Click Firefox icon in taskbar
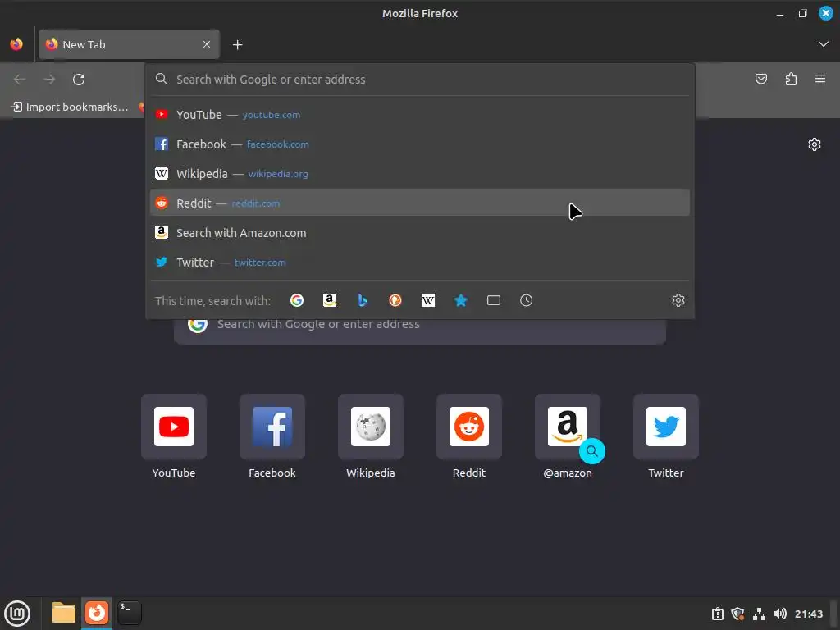Screen dimensions: 840x630 click(x=97, y=613)
